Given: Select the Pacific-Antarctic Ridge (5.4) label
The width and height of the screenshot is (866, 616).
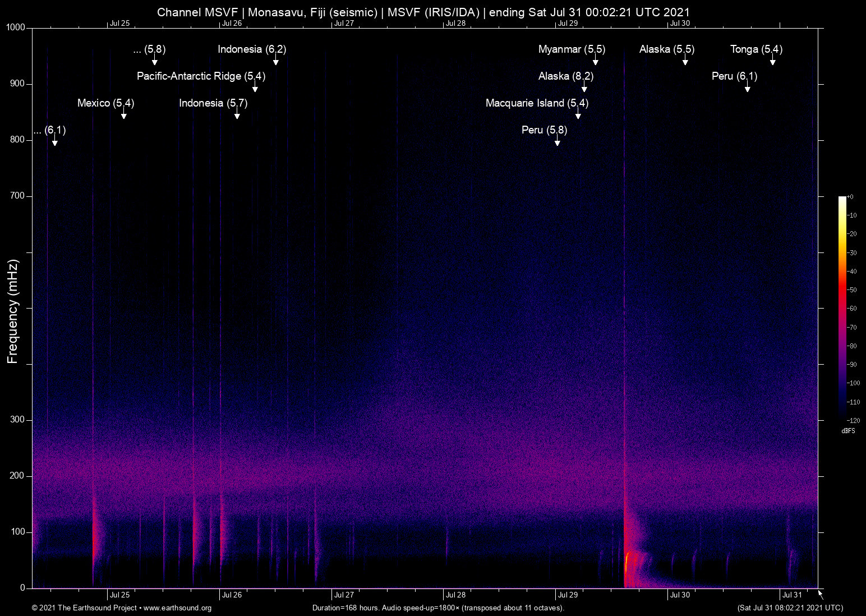Looking at the screenshot, I should pos(201,76).
